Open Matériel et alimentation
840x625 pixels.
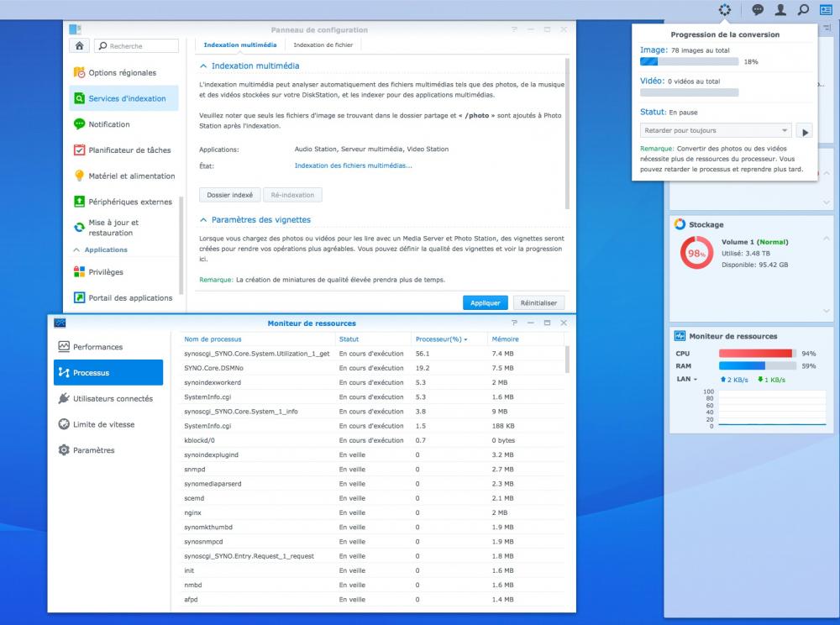(x=123, y=176)
